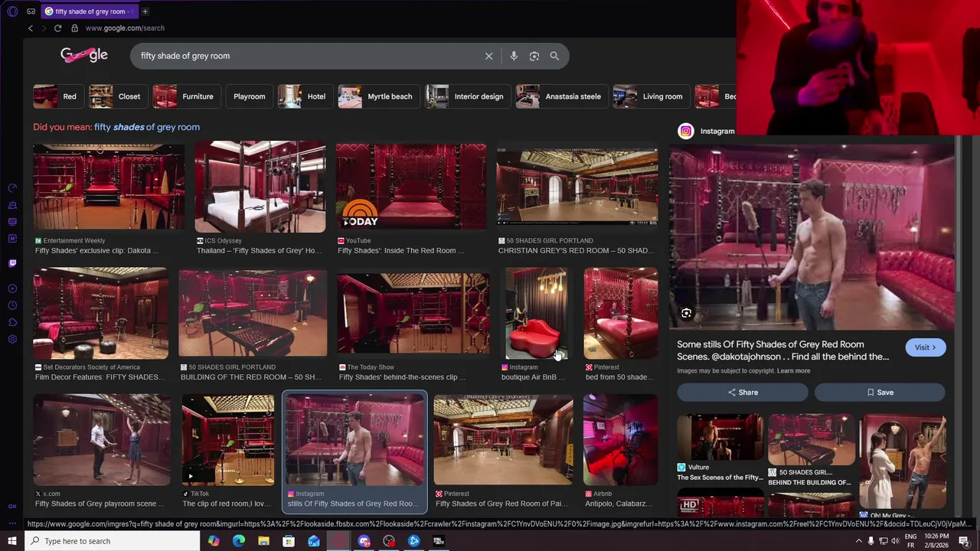Open the ICS Odyssey Thailand image result
980x551 pixels.
tap(260, 187)
